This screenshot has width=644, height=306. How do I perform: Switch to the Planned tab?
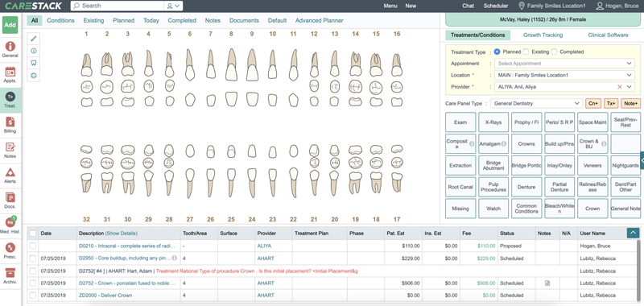(124, 21)
